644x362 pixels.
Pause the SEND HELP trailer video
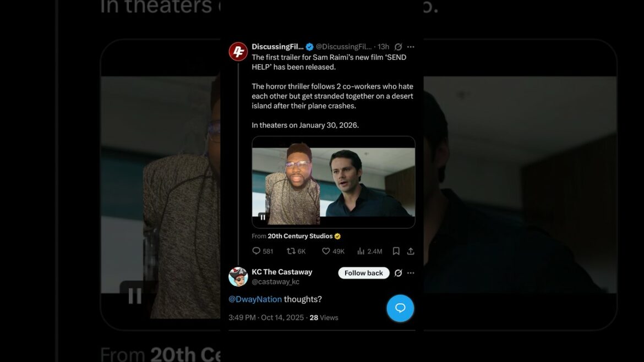click(263, 217)
